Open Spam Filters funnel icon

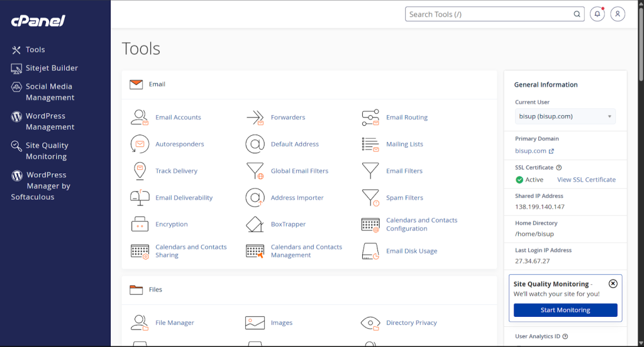click(x=370, y=198)
